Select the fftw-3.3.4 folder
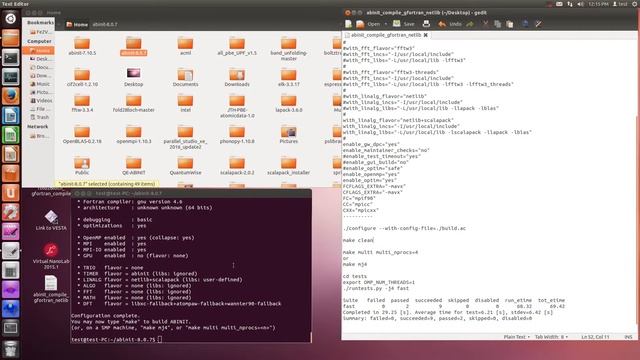640x360 pixels. pyautogui.click(x=82, y=103)
